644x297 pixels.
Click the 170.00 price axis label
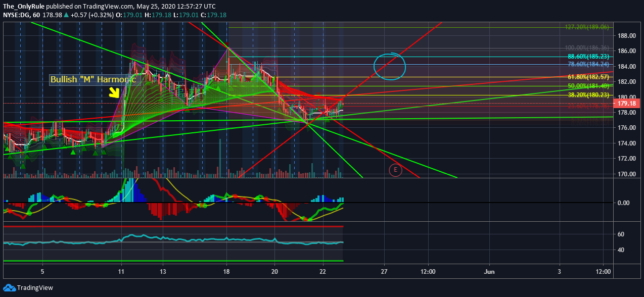point(626,174)
